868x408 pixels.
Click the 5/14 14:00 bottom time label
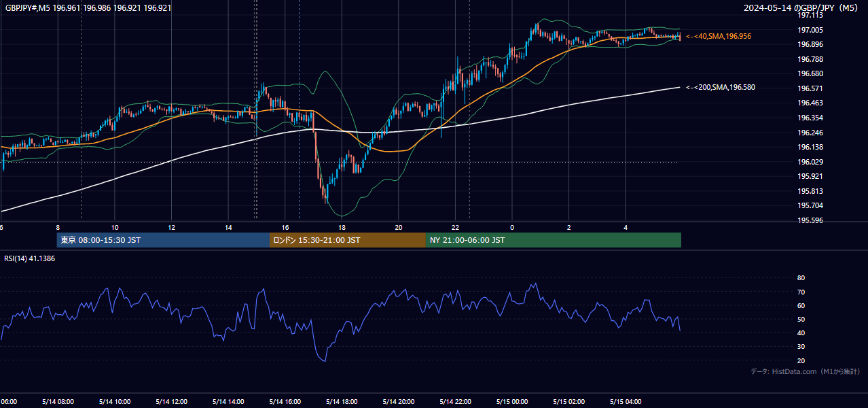coord(228,401)
